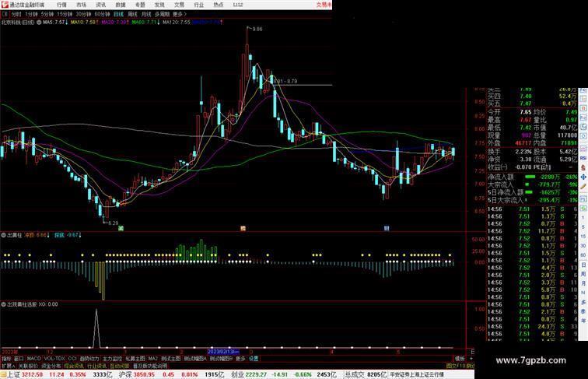
Task: Select the 30 minute shortcut in right sidebar
Action: coord(583,246)
